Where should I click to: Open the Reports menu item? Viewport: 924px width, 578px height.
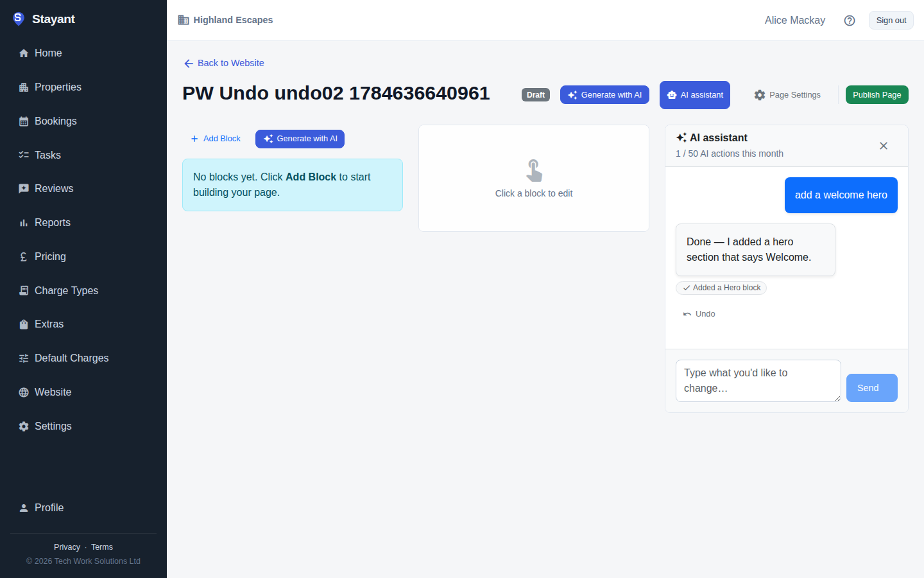pyautogui.click(x=83, y=223)
